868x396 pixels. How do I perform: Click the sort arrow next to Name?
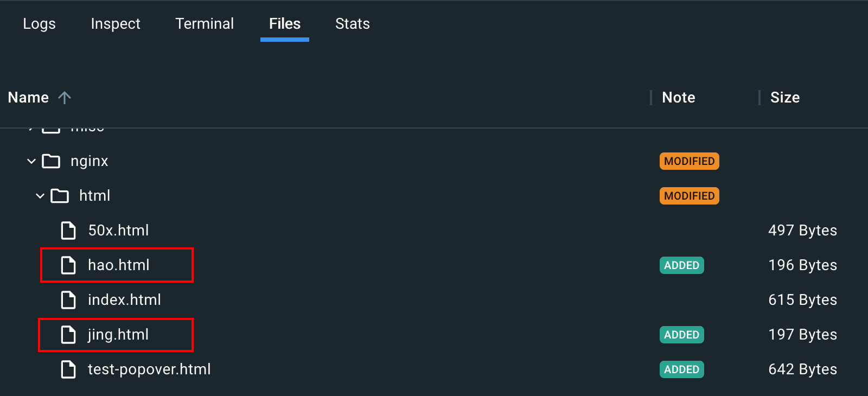(65, 98)
